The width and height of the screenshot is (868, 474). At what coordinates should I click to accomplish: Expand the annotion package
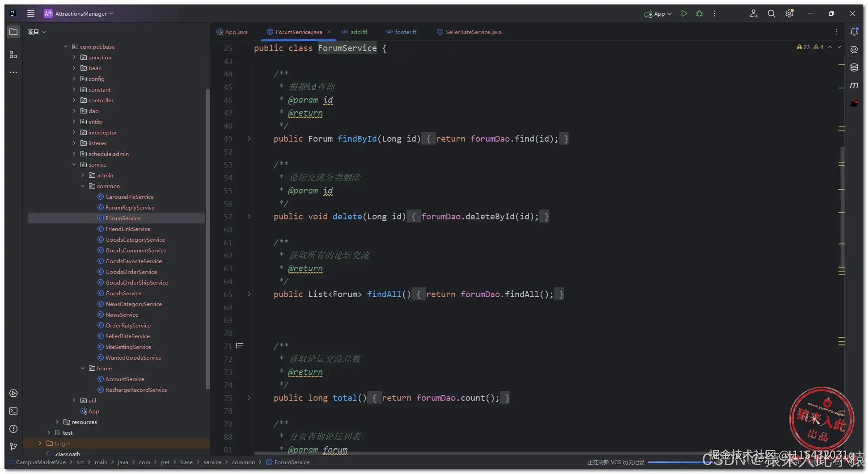74,57
